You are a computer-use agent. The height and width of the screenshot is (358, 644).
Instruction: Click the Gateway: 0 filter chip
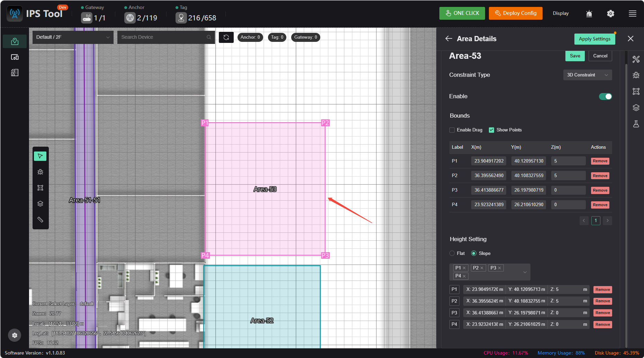click(x=305, y=37)
